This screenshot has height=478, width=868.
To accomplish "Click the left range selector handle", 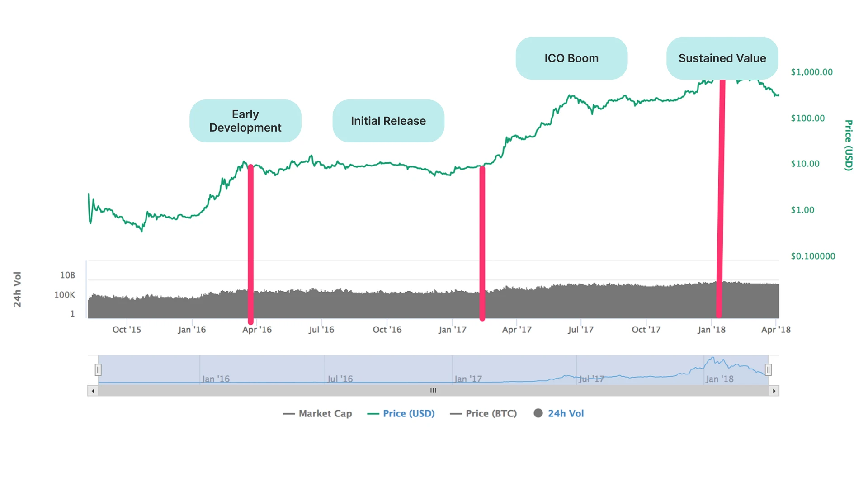I will (x=99, y=370).
